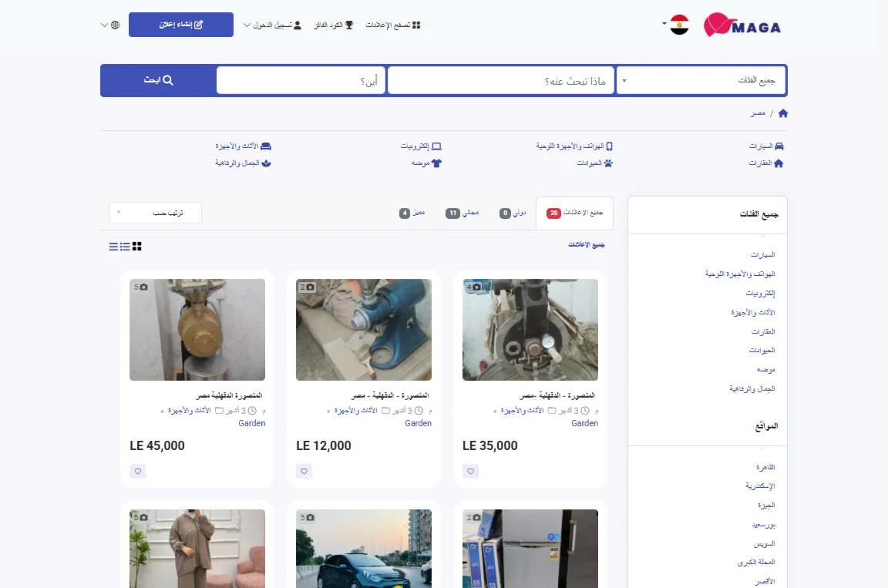Open the جميع الفئات category combo box

pos(701,80)
